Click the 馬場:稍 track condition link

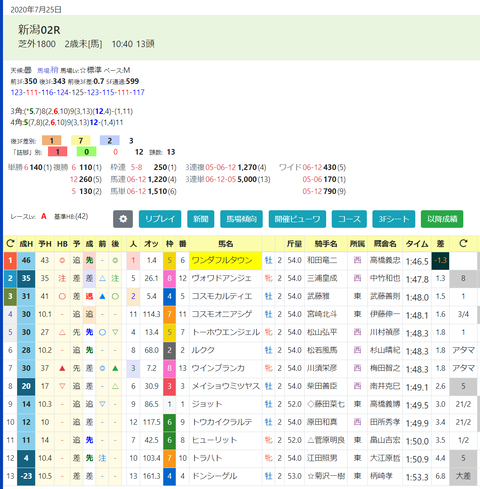coord(48,70)
